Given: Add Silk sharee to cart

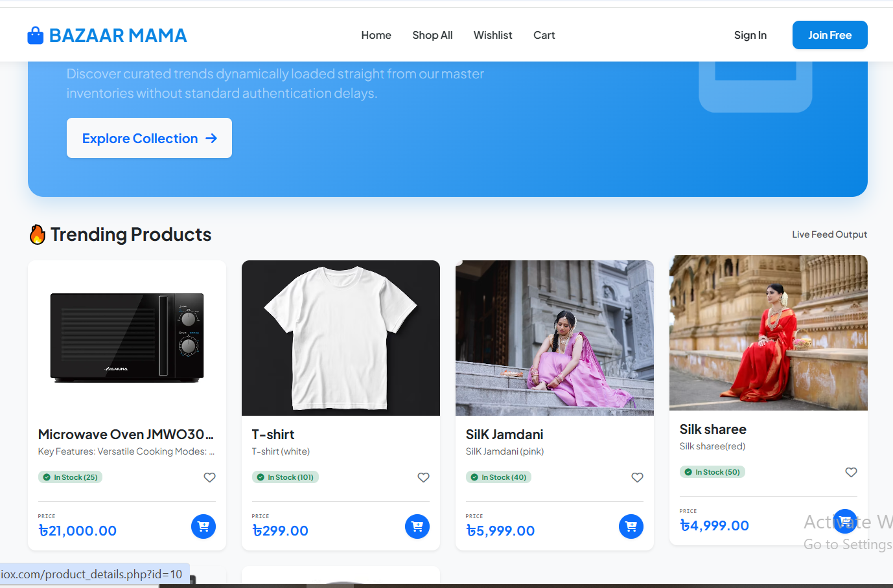Looking at the screenshot, I should [x=845, y=521].
